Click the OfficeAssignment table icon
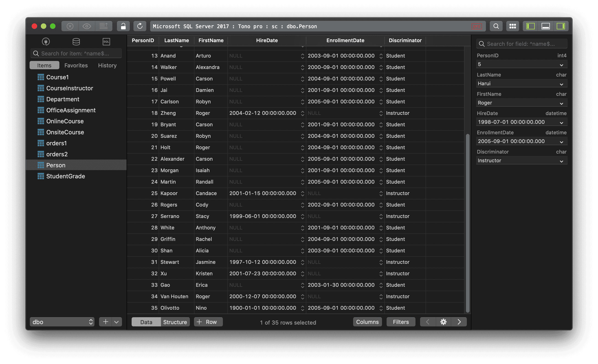598x364 pixels. coord(41,110)
